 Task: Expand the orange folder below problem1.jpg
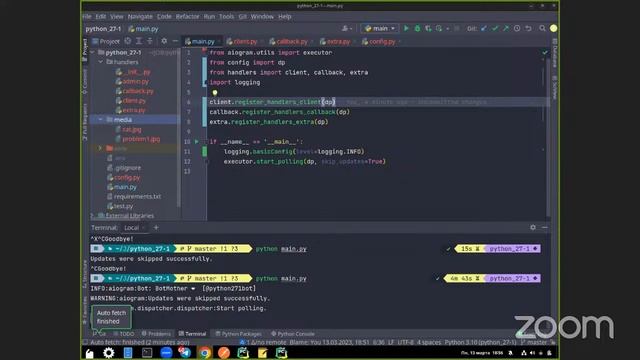coord(100,148)
